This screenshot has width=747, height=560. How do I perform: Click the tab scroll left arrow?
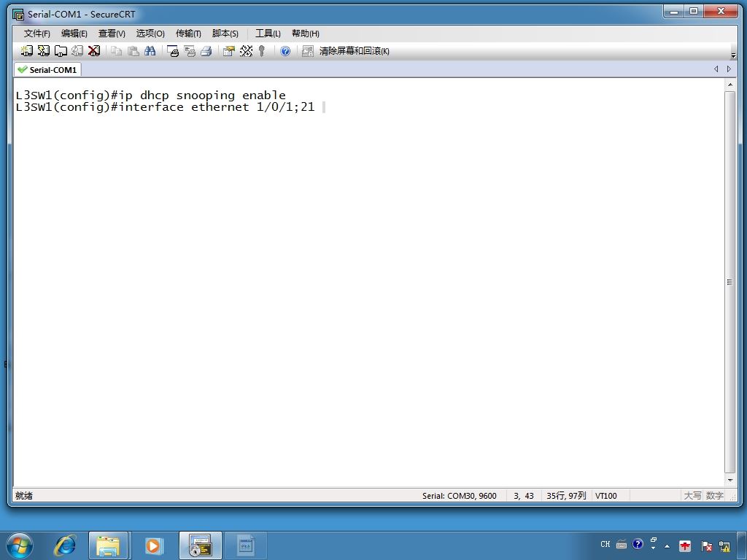tap(716, 69)
